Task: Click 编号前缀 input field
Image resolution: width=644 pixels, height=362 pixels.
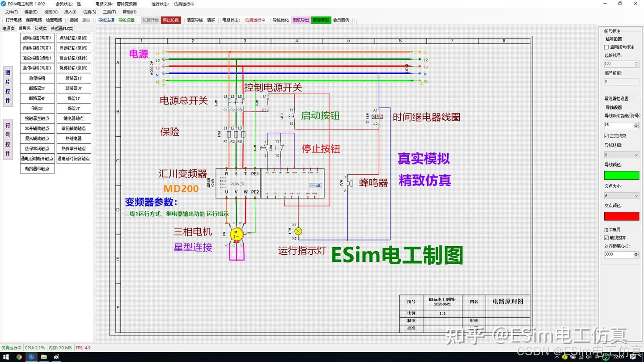Action: coord(622,82)
